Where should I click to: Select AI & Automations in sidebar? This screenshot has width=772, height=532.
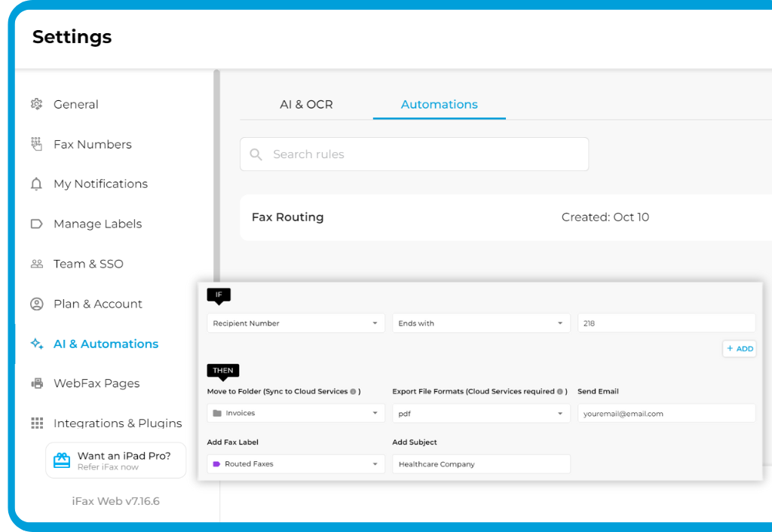coord(106,344)
